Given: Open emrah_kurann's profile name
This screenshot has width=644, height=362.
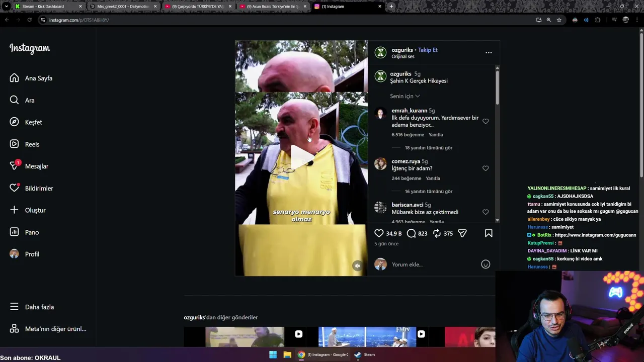Looking at the screenshot, I should pos(409,111).
